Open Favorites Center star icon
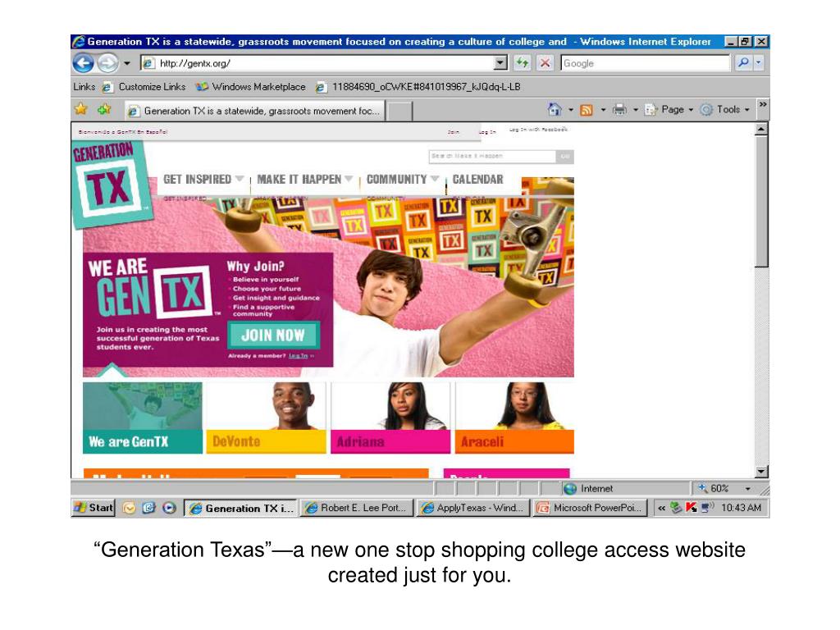This screenshot has height=630, width=840. (x=81, y=109)
